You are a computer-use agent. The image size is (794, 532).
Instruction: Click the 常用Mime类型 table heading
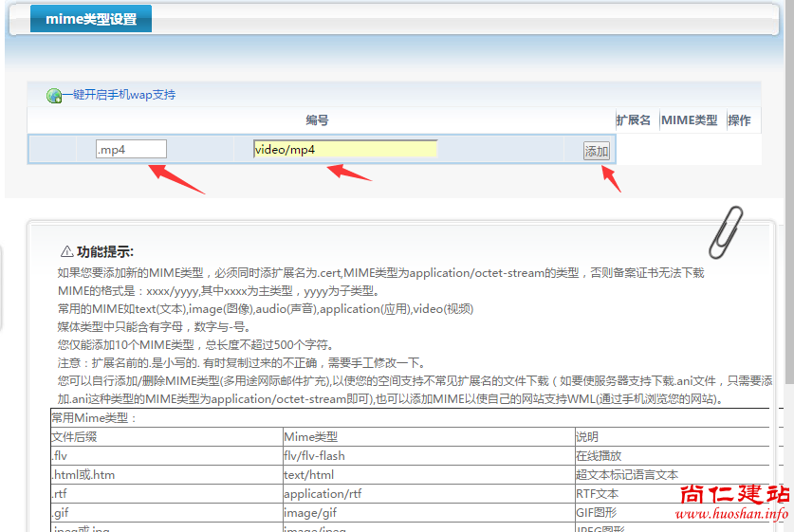point(95,418)
